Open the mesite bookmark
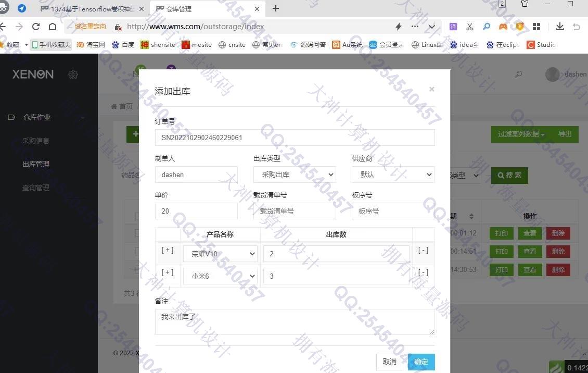 tap(197, 45)
